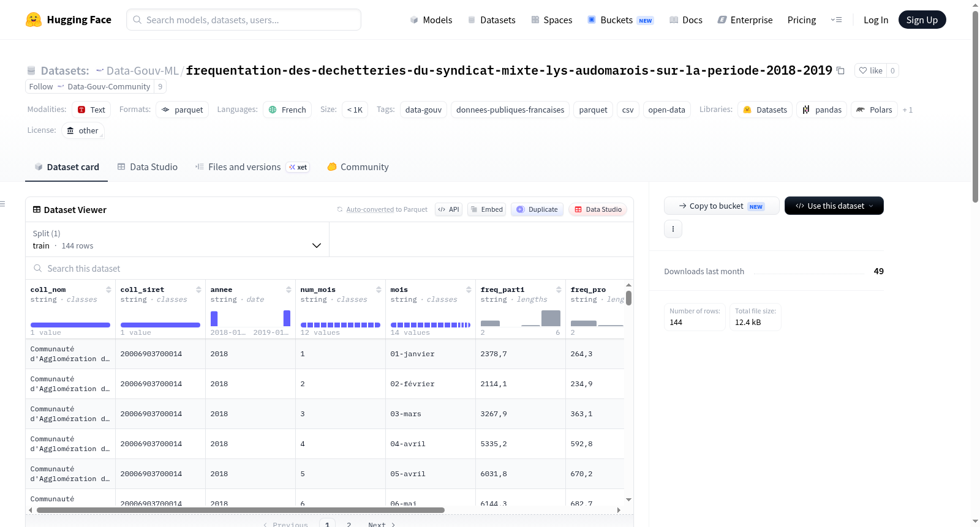
Task: Click the '01-janvier' cell
Action: [x=431, y=354]
